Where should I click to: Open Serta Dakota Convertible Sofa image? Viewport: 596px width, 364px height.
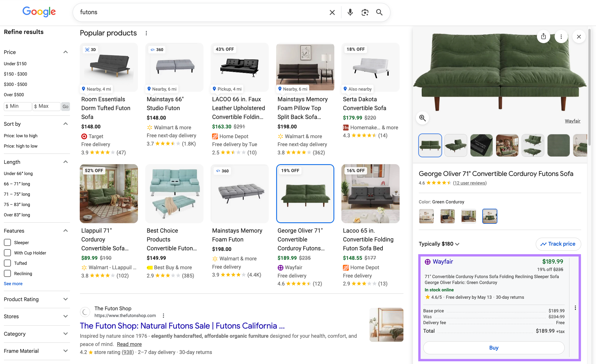(370, 67)
